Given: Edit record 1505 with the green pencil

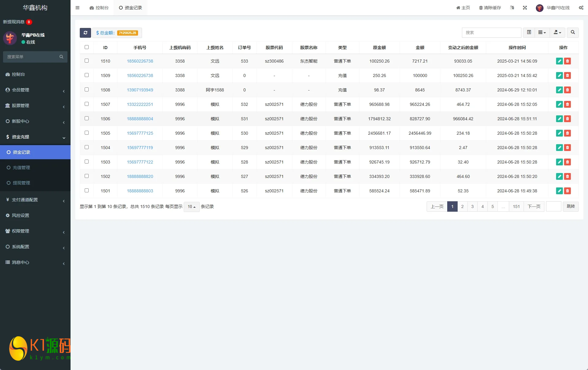Looking at the screenshot, I should pyautogui.click(x=559, y=133).
